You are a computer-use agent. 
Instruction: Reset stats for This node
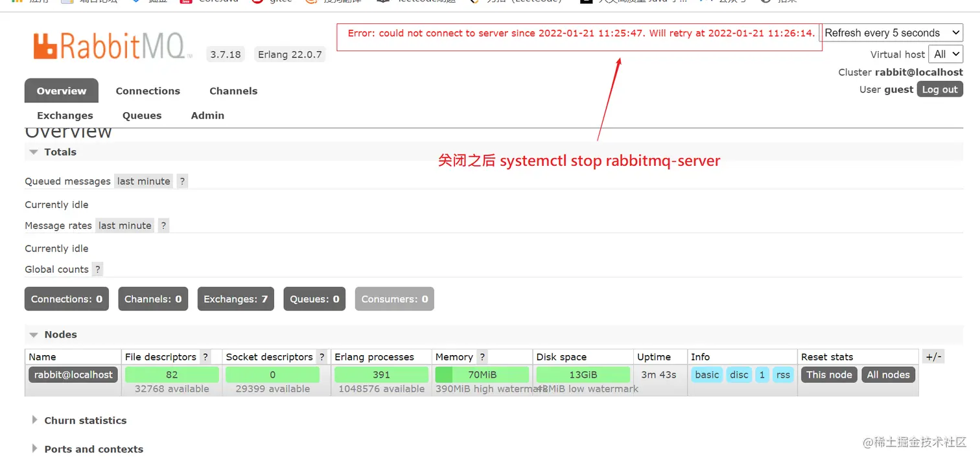829,375
